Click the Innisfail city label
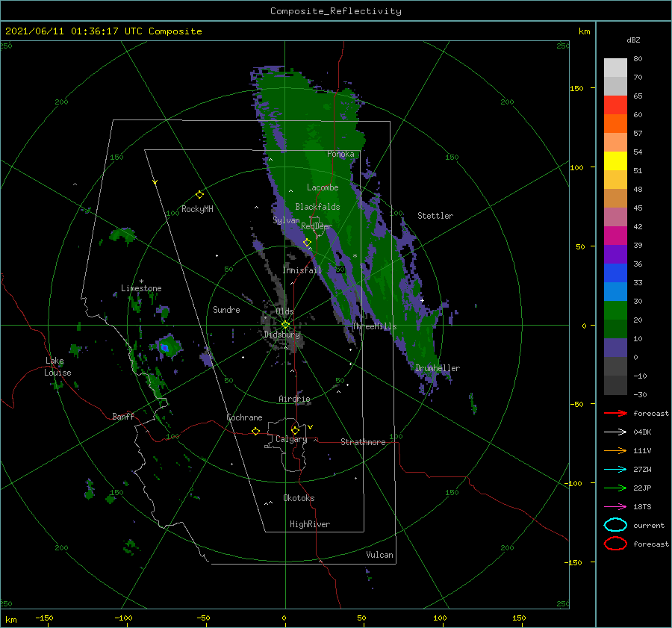The height and width of the screenshot is (628, 672). click(x=302, y=270)
